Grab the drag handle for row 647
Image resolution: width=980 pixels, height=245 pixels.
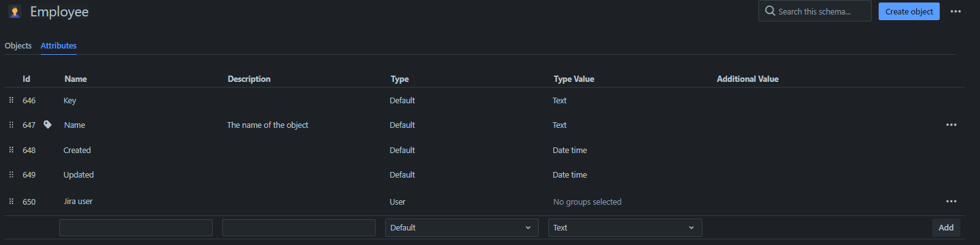(11, 125)
